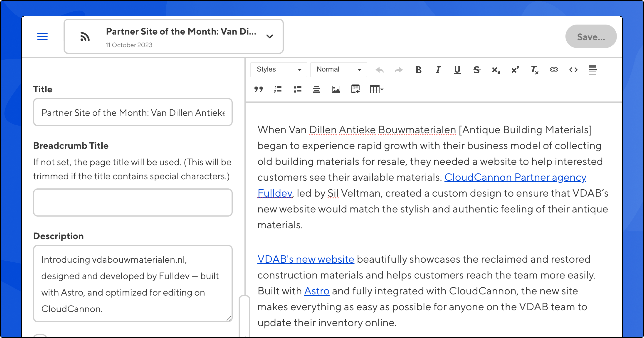The width and height of the screenshot is (644, 338).
Task: Click the Astro hyperlink
Action: tap(317, 291)
